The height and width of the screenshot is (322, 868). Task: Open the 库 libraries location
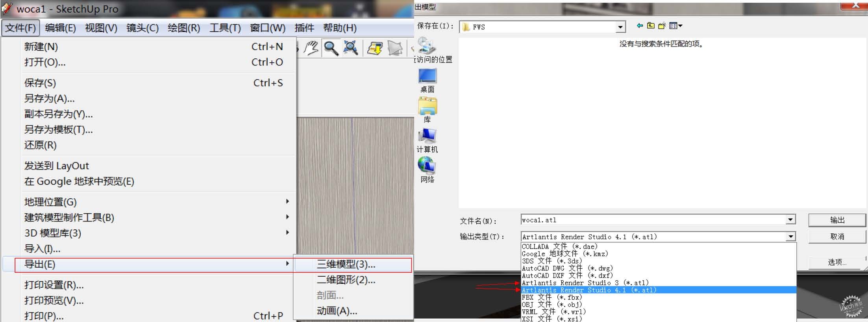click(x=428, y=111)
